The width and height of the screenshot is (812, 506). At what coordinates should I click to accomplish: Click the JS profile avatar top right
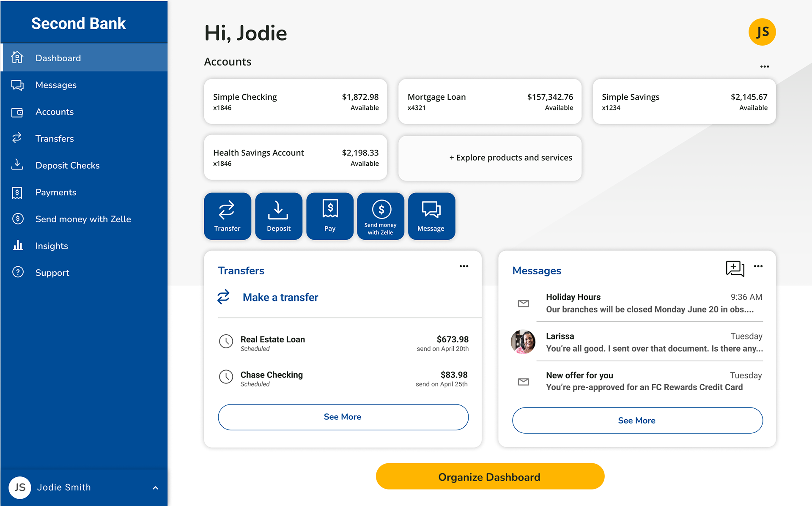(762, 32)
